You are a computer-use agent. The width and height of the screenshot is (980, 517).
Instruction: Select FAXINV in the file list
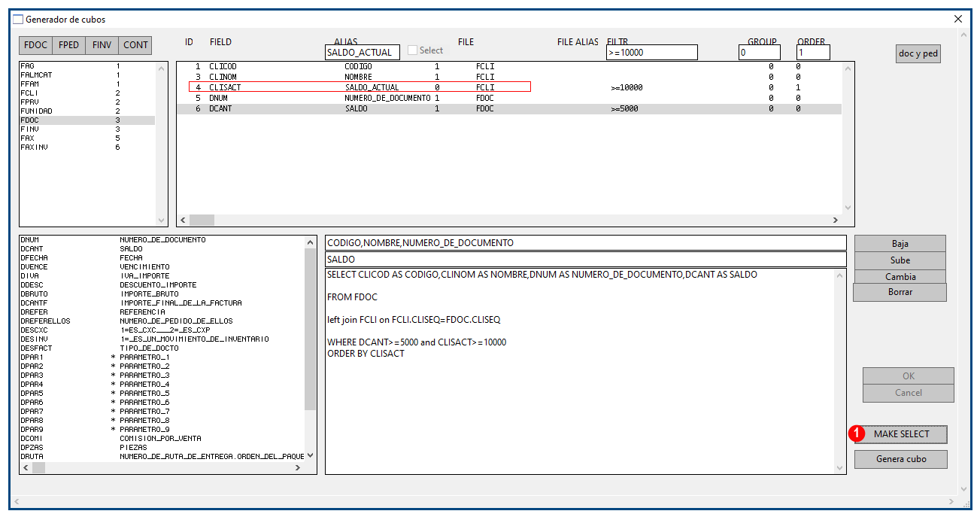click(86, 147)
